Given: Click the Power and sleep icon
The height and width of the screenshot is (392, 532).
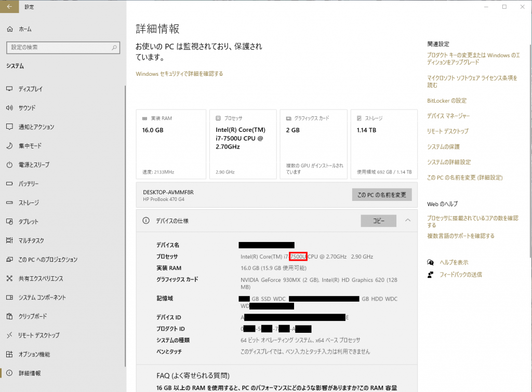Looking at the screenshot, I should coord(9,165).
